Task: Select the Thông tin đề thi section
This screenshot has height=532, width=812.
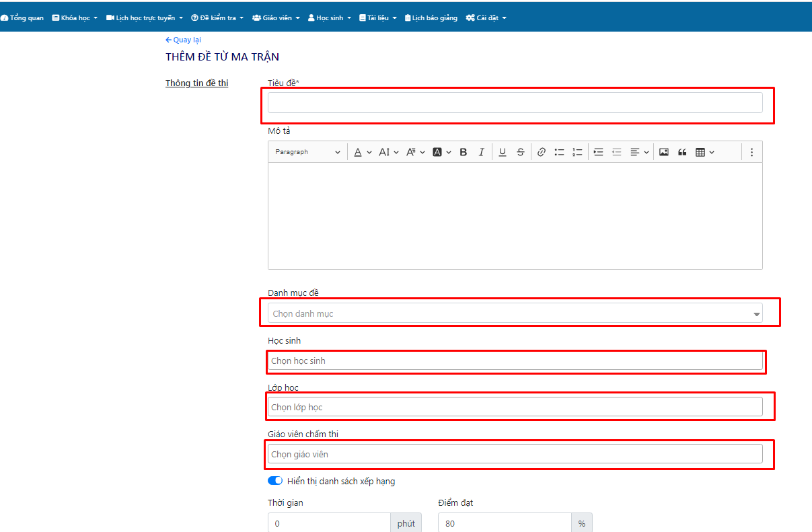Action: (197, 83)
